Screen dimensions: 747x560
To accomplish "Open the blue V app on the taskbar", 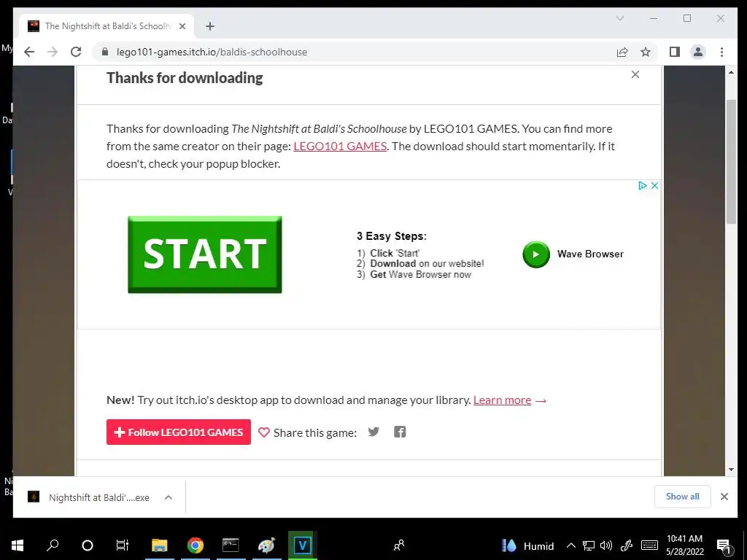I will click(x=303, y=545).
